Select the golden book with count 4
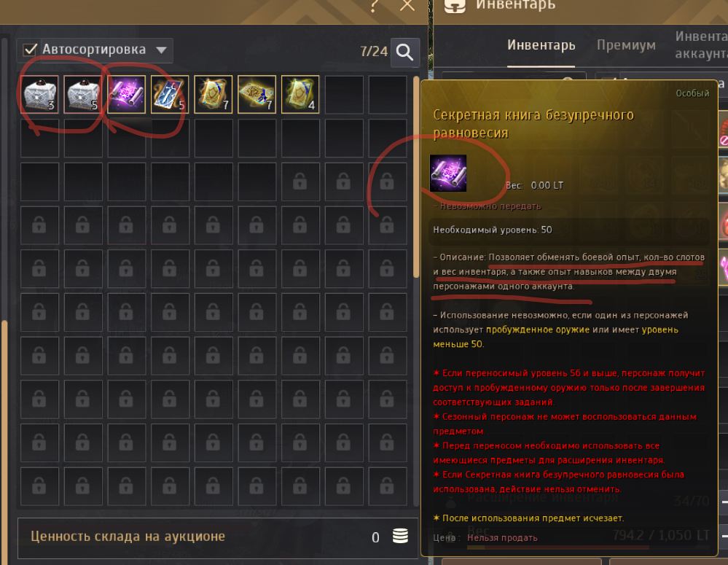This screenshot has width=728, height=565. coord(300,94)
